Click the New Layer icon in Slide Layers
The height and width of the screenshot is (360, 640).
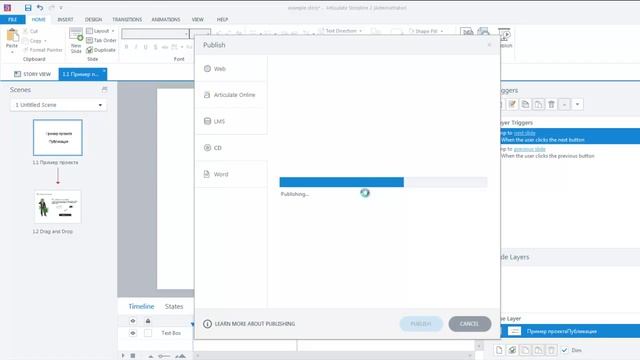(x=499, y=350)
